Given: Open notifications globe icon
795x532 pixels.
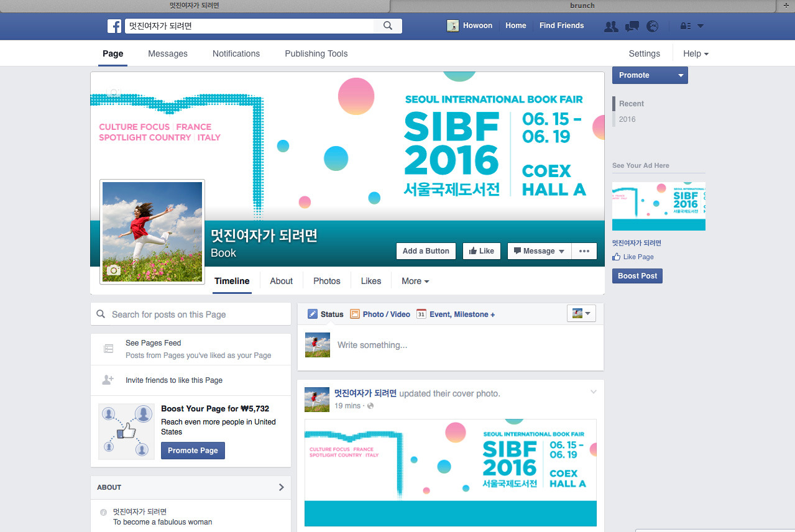Looking at the screenshot, I should tap(652, 26).
